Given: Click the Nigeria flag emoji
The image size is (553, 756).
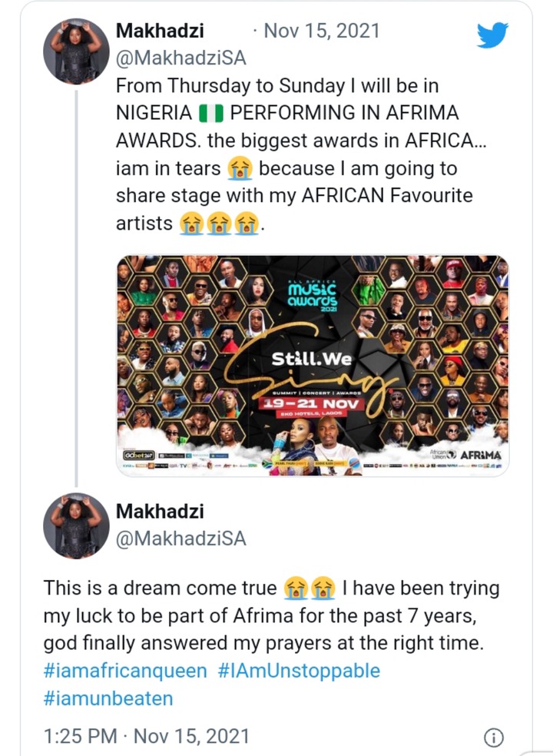Looking at the screenshot, I should 210,113.
